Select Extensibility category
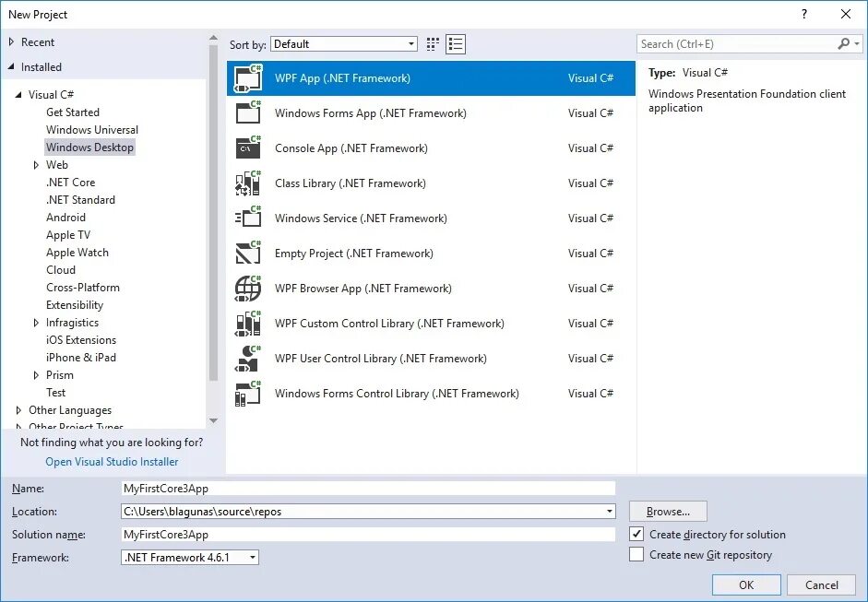Screen dimensions: 868x602 click(74, 305)
